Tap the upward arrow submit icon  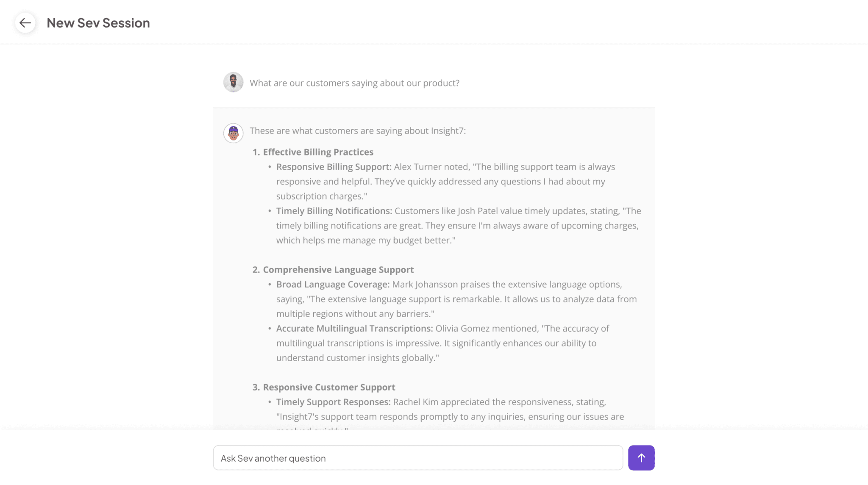coord(641,458)
